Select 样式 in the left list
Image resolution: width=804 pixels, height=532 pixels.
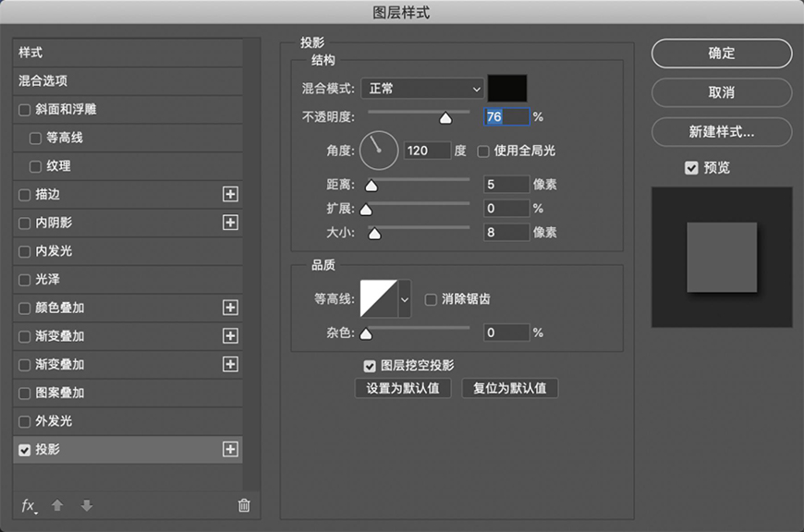[128, 53]
